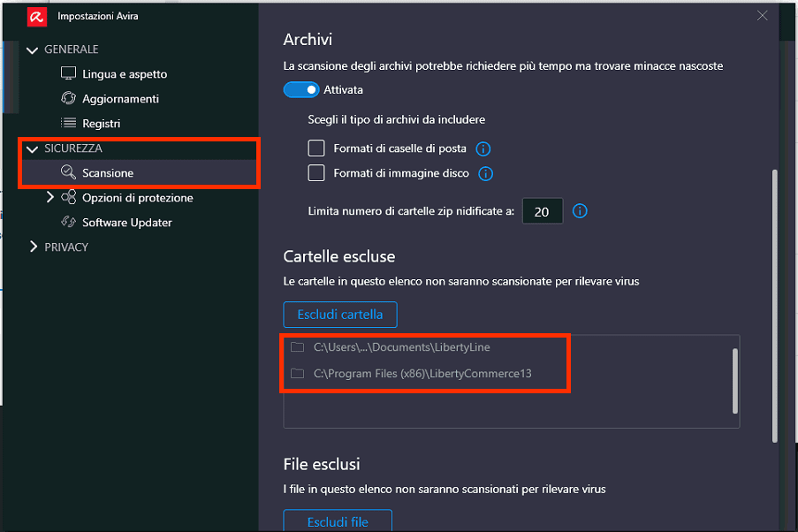Open info for Formati di immagine disco
This screenshot has height=532, width=798.
click(x=485, y=173)
